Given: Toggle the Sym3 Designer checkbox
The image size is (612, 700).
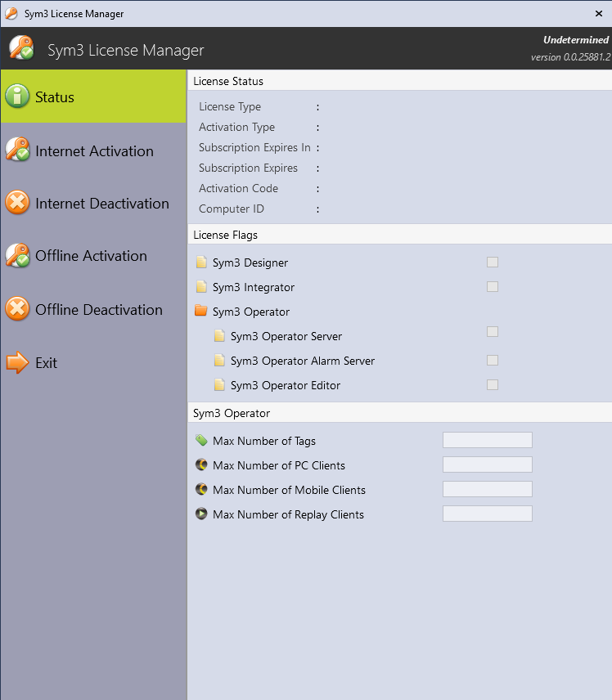Looking at the screenshot, I should click(x=493, y=262).
